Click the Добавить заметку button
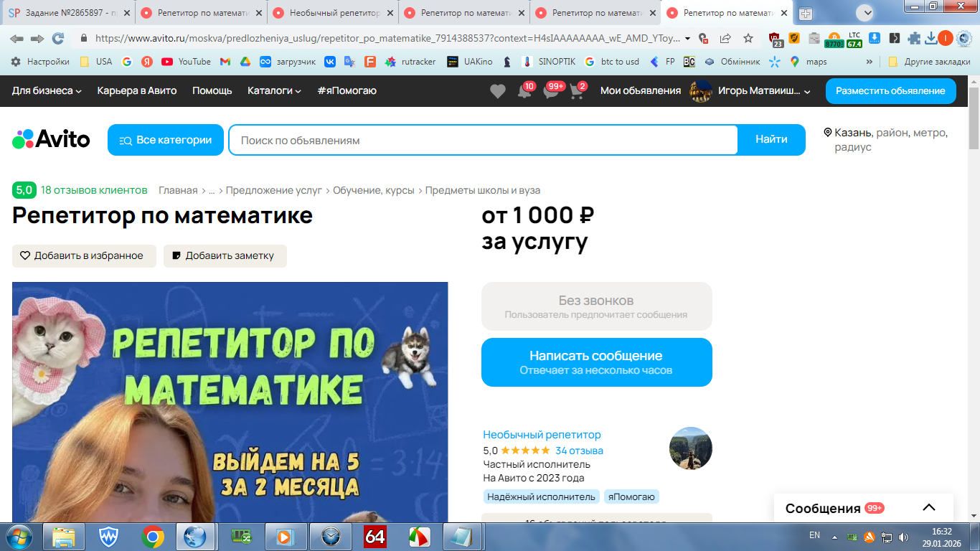The width and height of the screenshot is (980, 551). point(225,256)
